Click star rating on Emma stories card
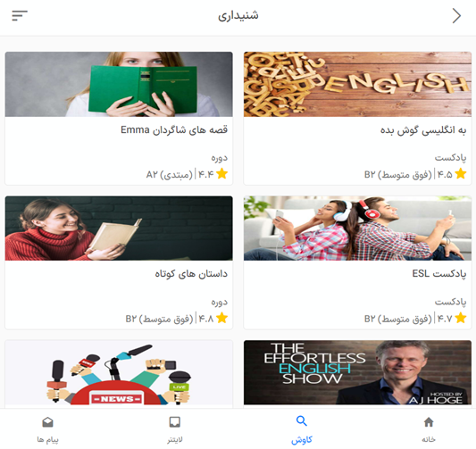The width and height of the screenshot is (476, 449). coord(221,174)
